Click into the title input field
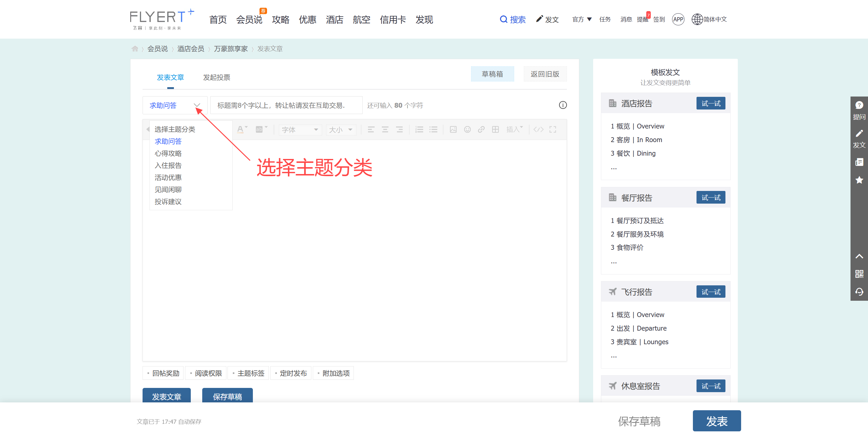This screenshot has height=441, width=868. 286,105
